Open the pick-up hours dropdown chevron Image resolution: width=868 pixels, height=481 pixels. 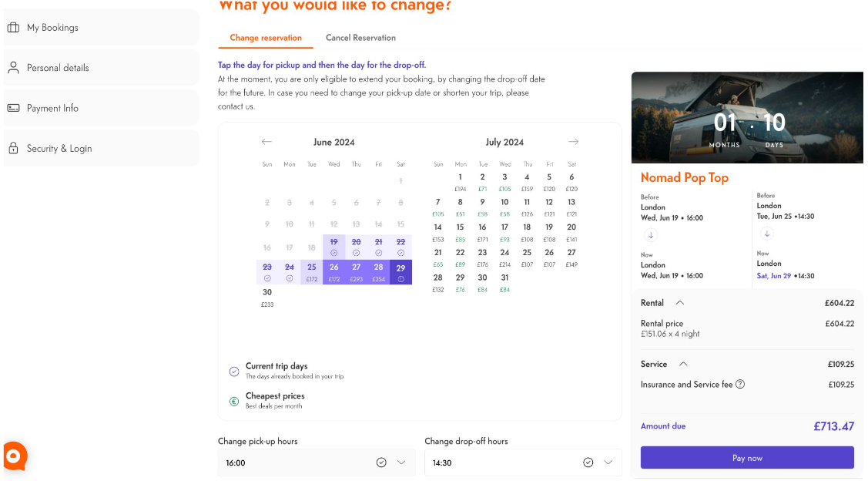[401, 462]
